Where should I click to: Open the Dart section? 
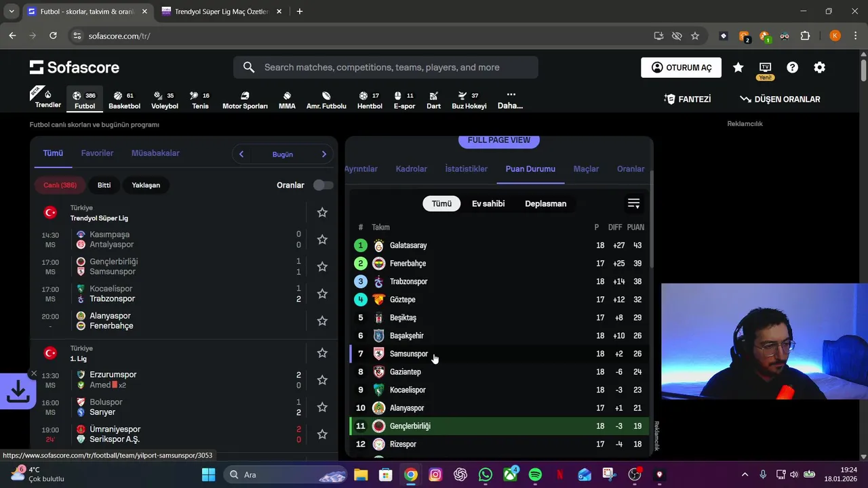[433, 100]
